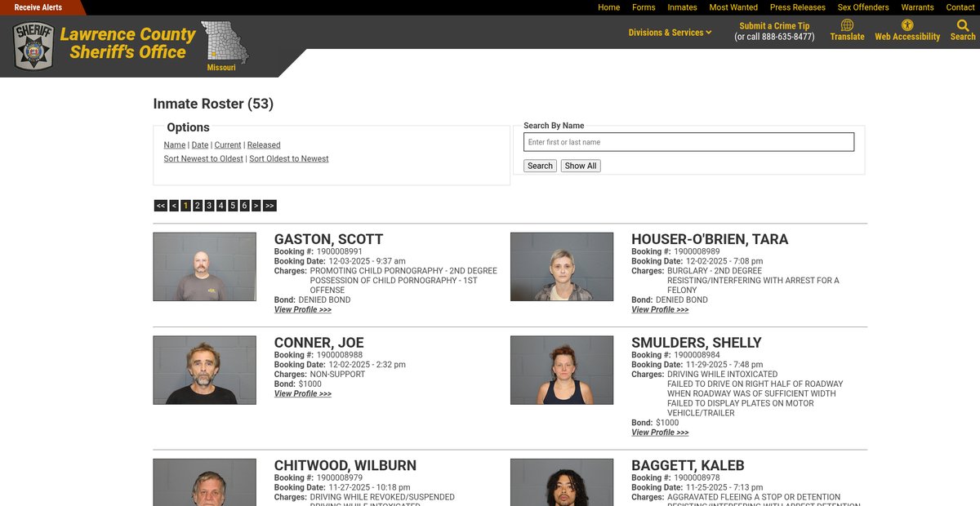The image size is (980, 506).
Task: Open the Forms menu item
Action: 644,7
